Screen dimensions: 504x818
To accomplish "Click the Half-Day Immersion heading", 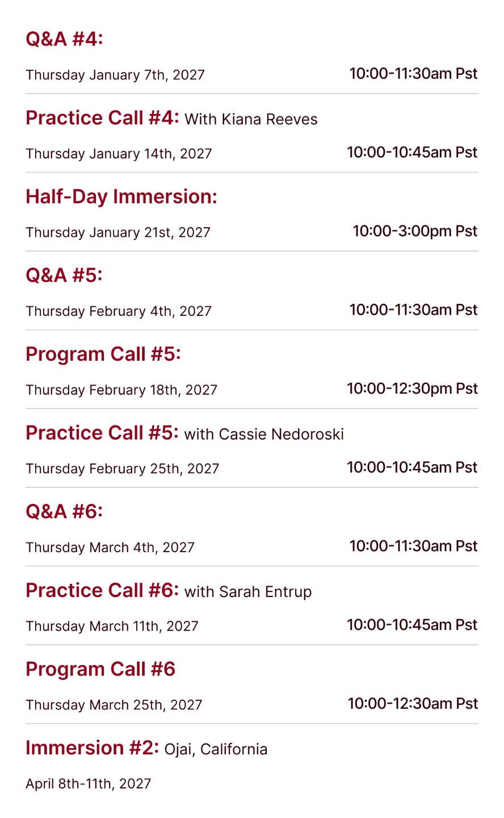I will pos(121,197).
